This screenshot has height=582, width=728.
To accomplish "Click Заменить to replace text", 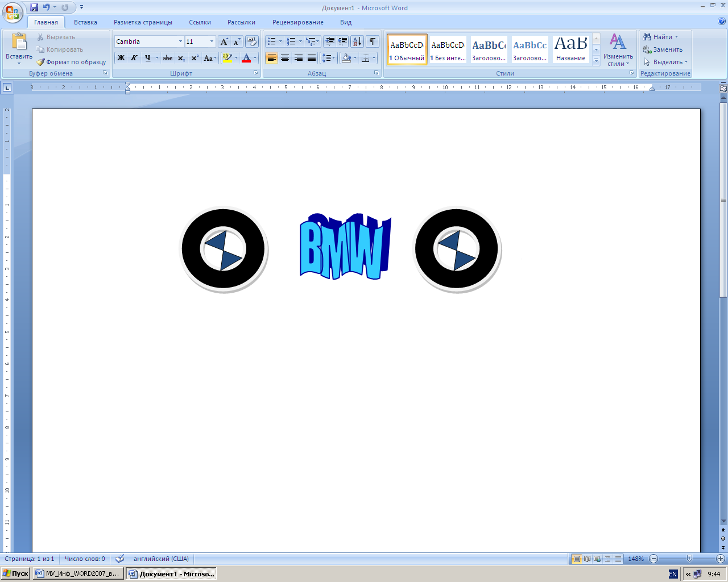I will pyautogui.click(x=663, y=49).
